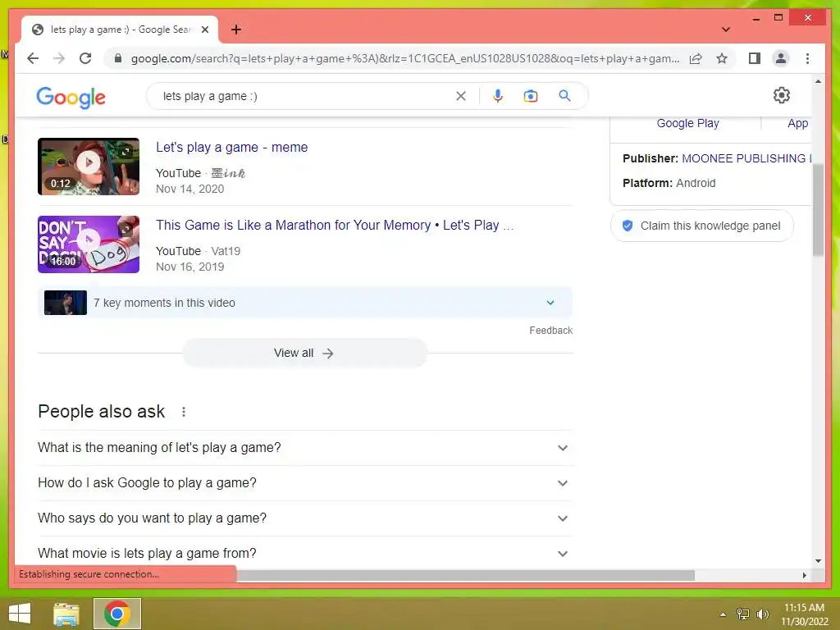840x630 pixels.
Task: Open the App link in knowledge panel
Action: (x=797, y=123)
